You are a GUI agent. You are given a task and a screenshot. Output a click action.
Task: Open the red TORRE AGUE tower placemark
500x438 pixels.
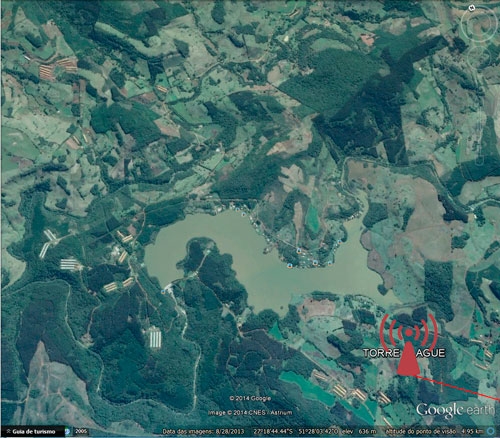tap(408, 345)
